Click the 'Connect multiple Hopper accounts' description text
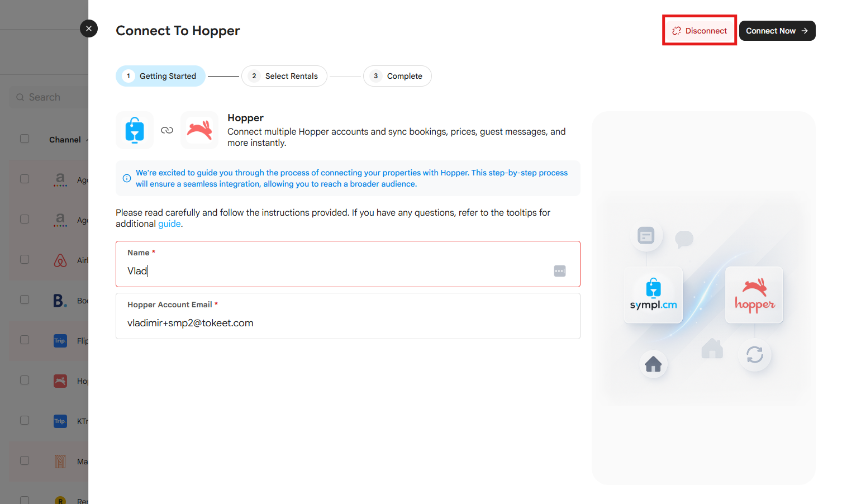 (x=397, y=137)
